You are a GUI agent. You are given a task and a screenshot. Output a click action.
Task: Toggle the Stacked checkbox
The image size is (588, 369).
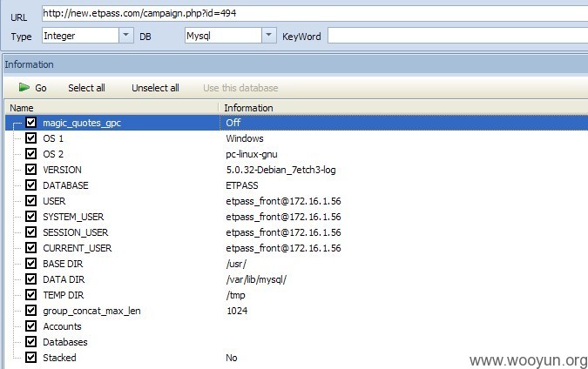30,358
